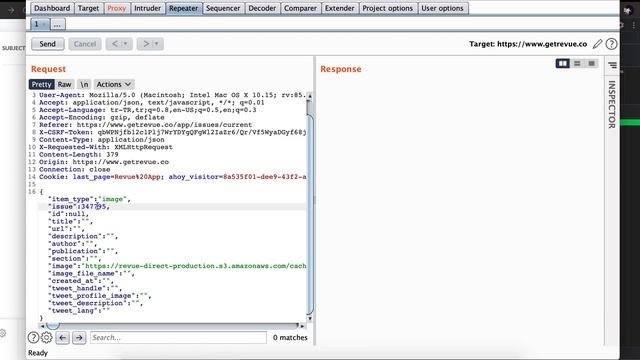Viewport: 640px width, 360px height.
Task: Toggle Inspector panel menu icon
Action: point(612,65)
